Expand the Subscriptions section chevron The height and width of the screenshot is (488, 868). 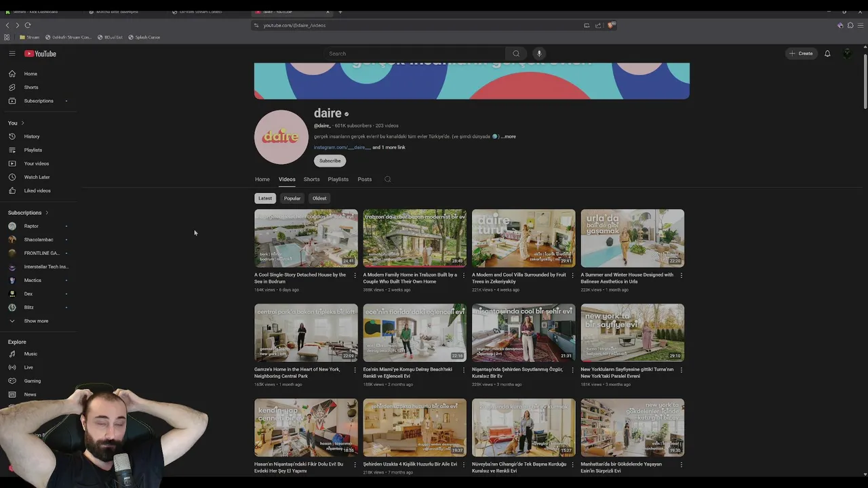point(46,213)
